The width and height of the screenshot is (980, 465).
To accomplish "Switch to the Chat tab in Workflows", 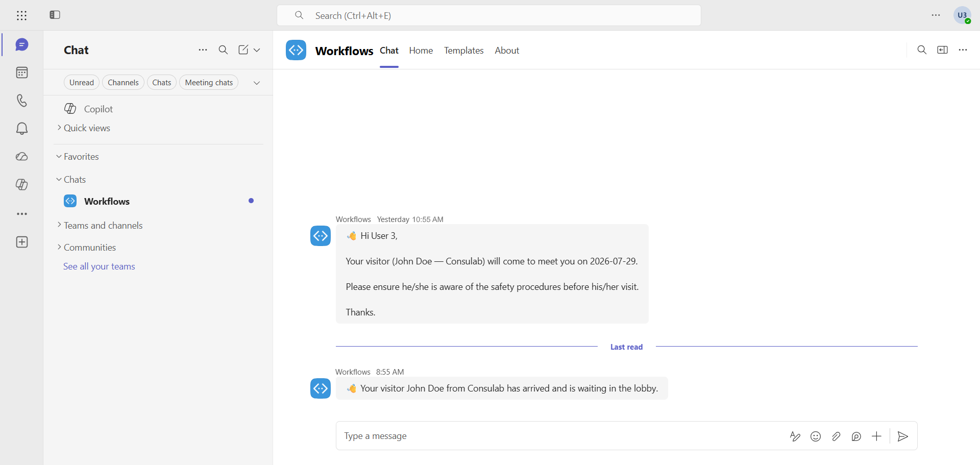I will 389,51.
